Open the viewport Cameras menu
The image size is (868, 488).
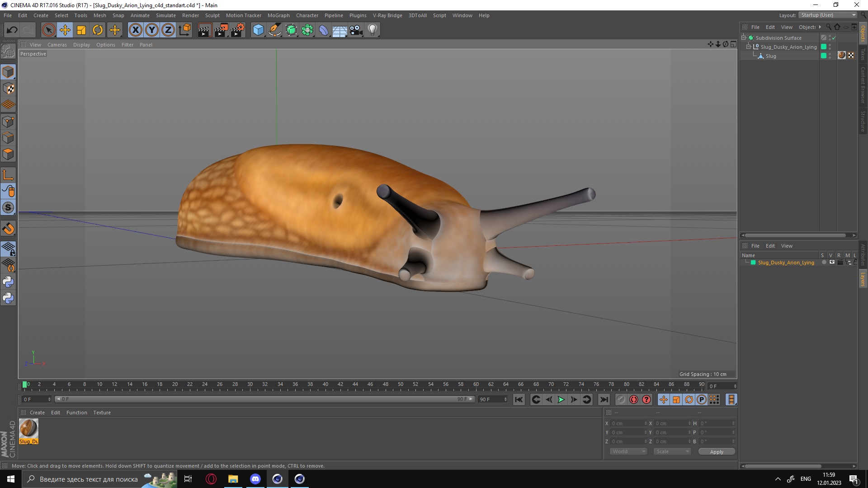point(57,45)
